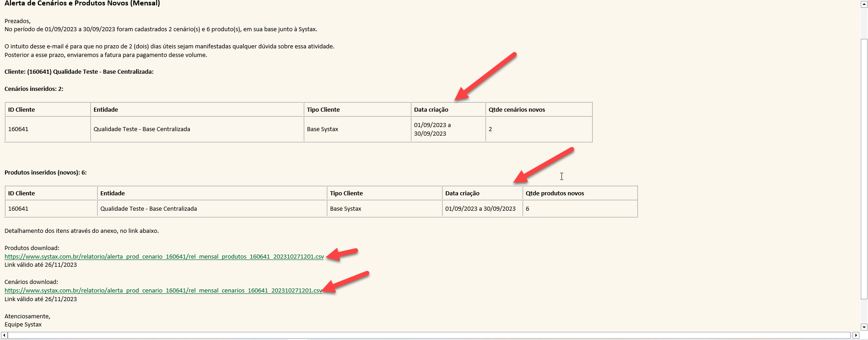The image size is (868, 340).
Task: Click the 'Produtos download:' label
Action: 32,248
